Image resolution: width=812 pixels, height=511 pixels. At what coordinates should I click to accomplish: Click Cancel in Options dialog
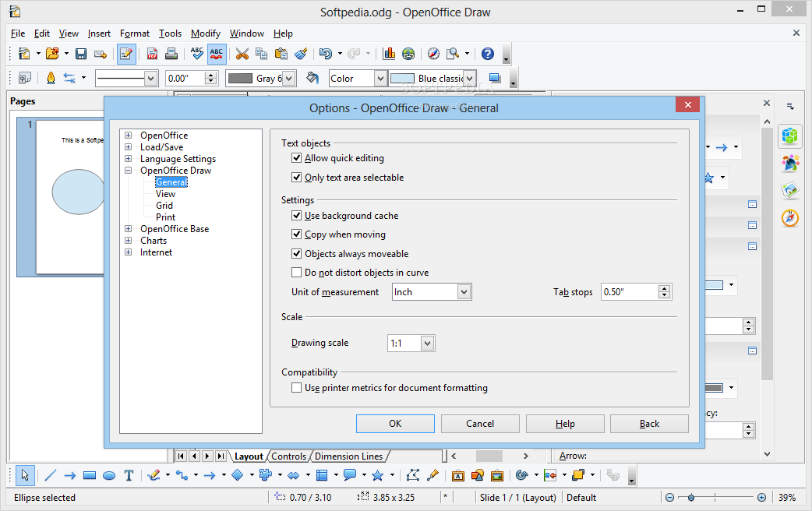click(x=480, y=424)
